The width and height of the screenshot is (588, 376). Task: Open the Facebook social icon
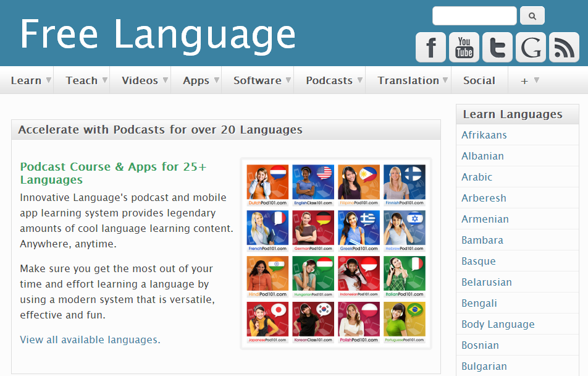coord(430,47)
